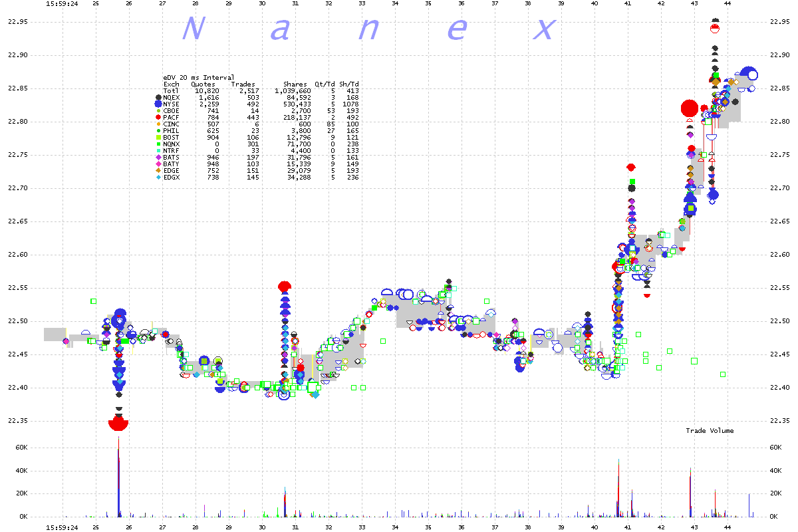Click the 'Quotes' column header
The height and width of the screenshot is (532, 798).
pos(203,84)
